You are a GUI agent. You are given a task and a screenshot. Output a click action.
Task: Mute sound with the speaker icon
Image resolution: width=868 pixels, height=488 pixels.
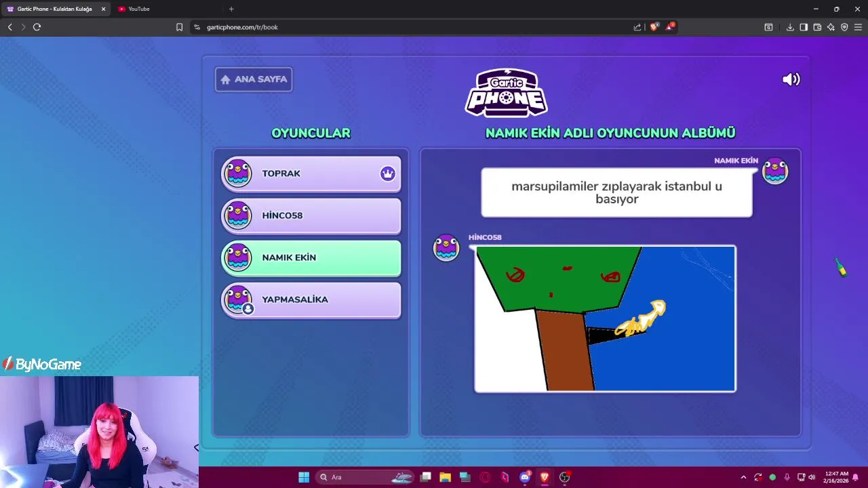791,79
